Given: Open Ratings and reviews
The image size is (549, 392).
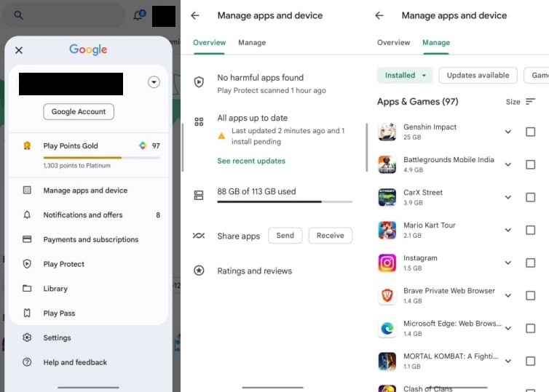Looking at the screenshot, I should tap(255, 271).
